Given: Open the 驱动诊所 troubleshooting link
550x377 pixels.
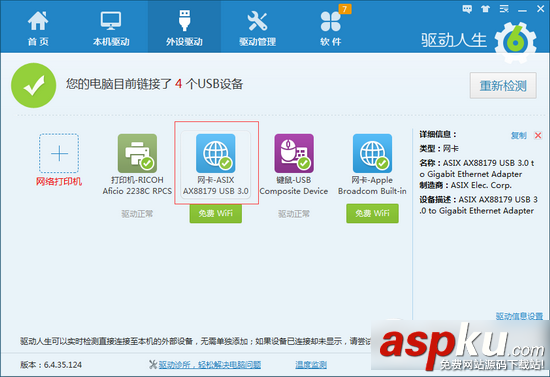Looking at the screenshot, I should point(209,365).
